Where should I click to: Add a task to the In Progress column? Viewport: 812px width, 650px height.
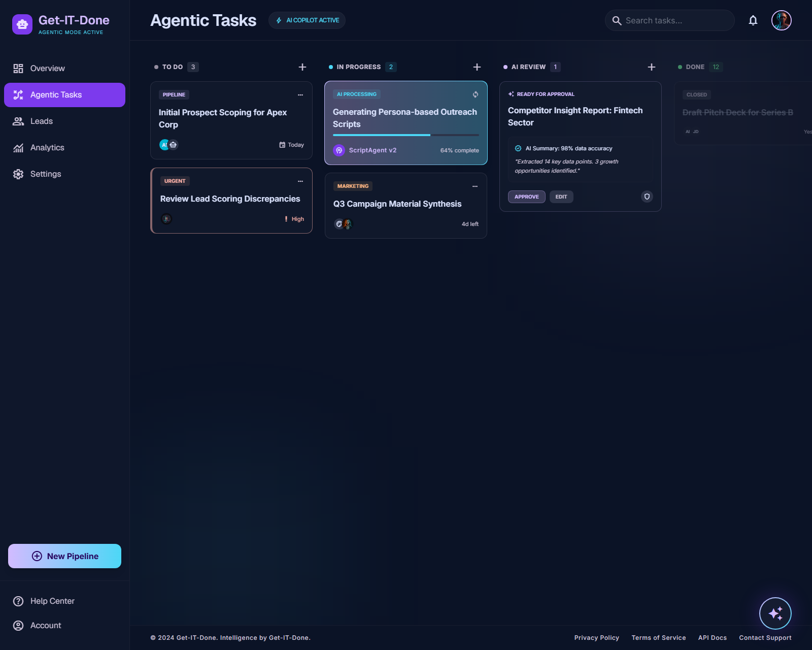click(x=477, y=67)
